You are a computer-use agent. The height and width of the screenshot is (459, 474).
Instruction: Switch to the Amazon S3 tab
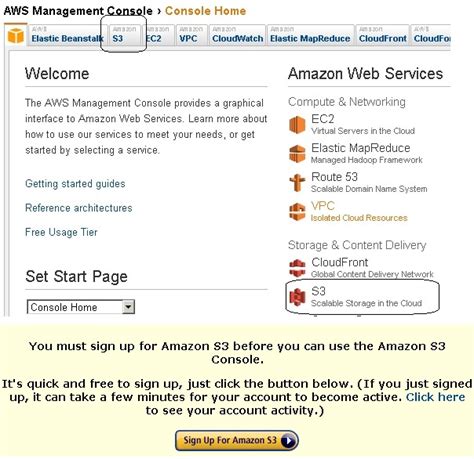pos(125,35)
